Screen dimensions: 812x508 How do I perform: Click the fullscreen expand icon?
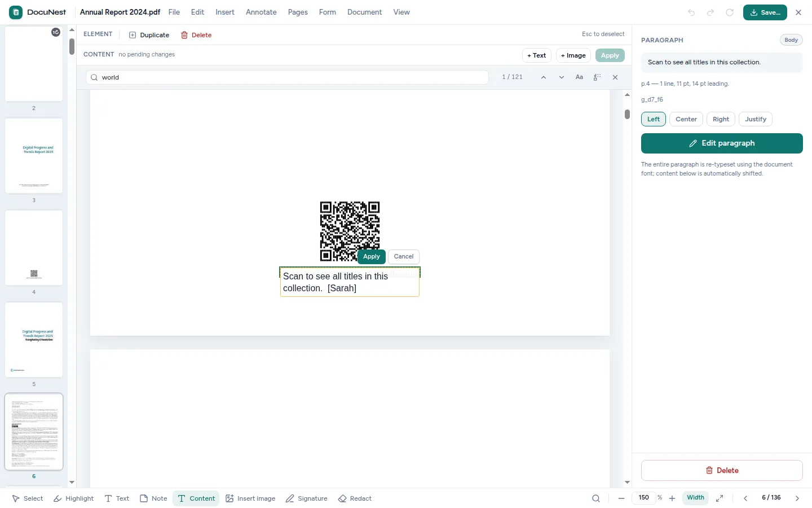[720, 498]
